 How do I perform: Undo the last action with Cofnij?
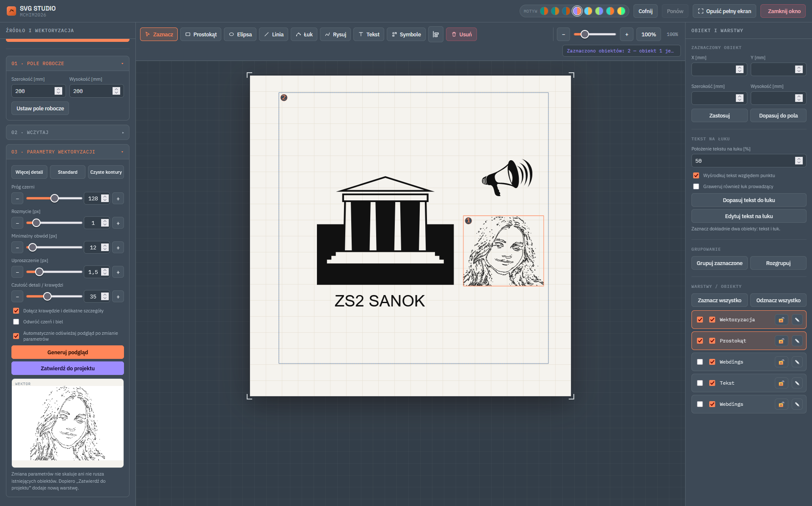pyautogui.click(x=645, y=11)
